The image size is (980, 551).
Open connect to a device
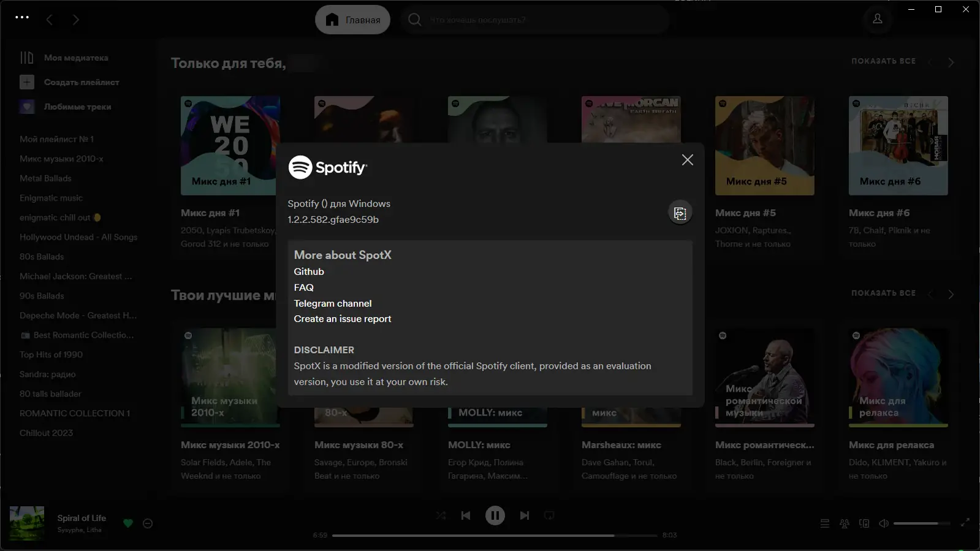tap(864, 523)
